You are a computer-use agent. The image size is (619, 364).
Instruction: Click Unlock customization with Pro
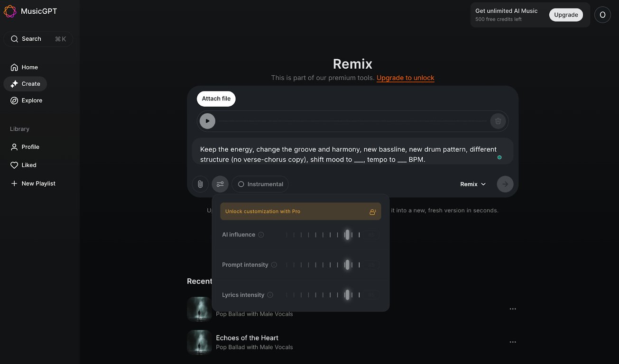click(301, 211)
